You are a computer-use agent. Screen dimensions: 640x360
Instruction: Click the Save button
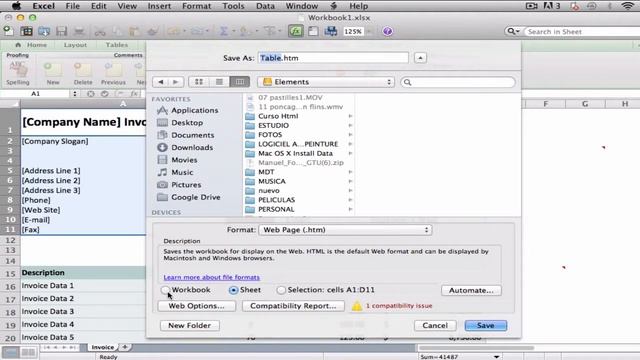coord(486,325)
